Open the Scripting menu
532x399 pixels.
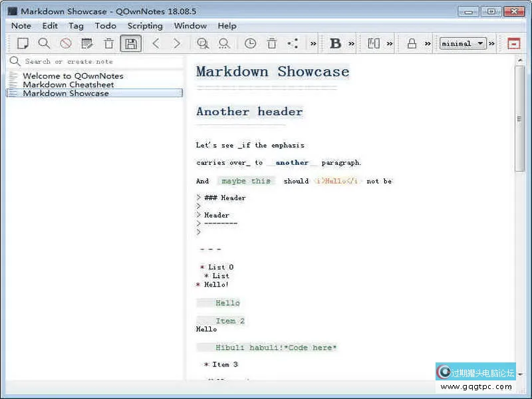(x=145, y=26)
